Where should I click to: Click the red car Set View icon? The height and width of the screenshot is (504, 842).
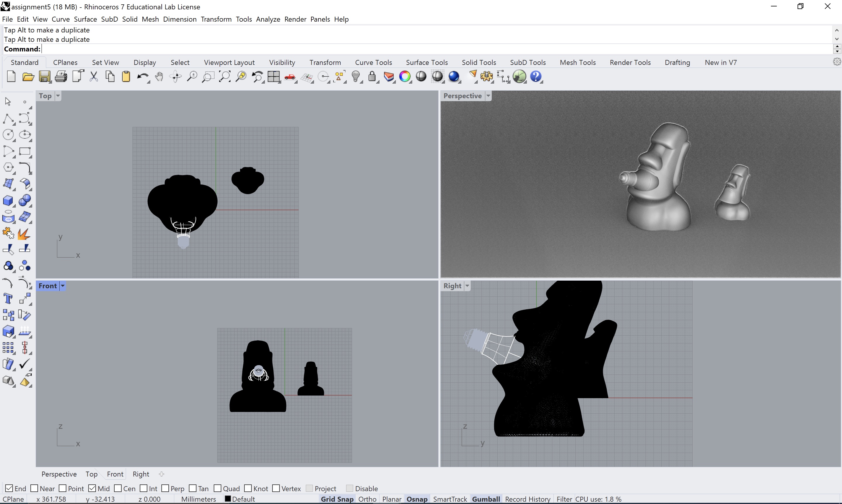290,77
